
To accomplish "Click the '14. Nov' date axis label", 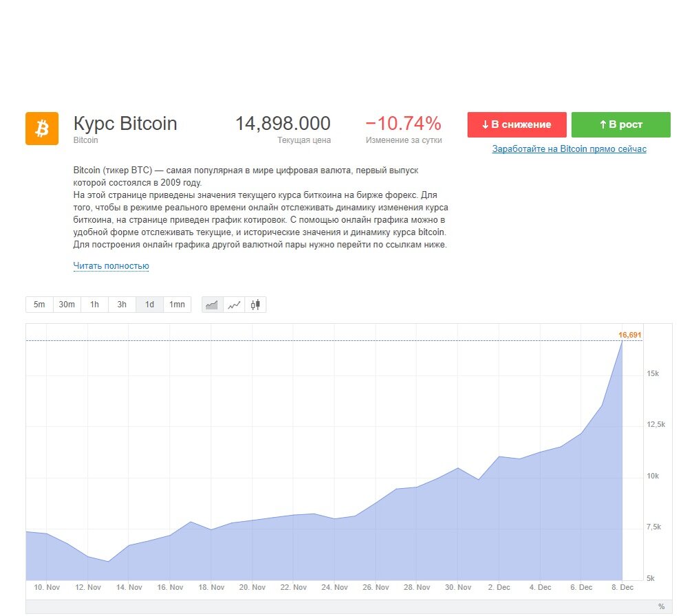I will [x=129, y=588].
